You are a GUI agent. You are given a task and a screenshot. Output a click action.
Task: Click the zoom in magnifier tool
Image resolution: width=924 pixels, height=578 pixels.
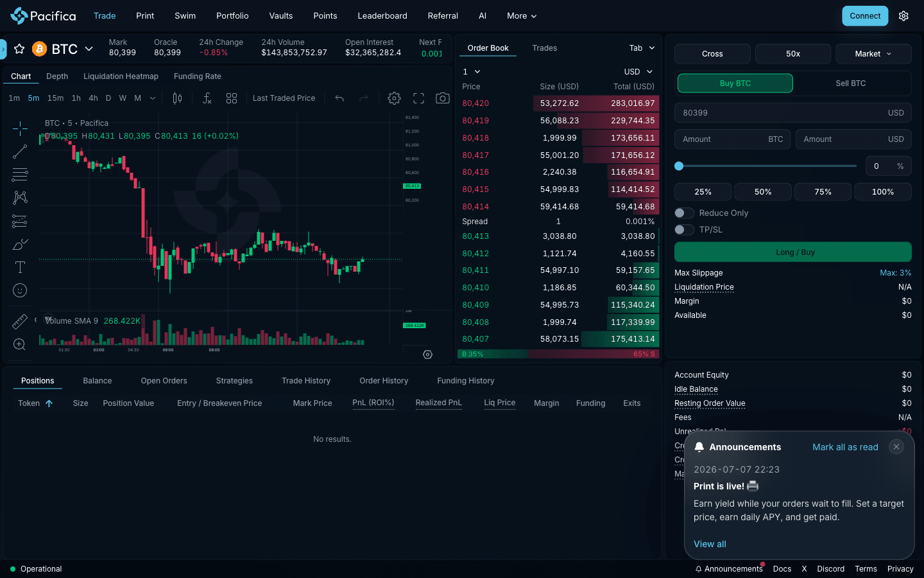point(20,344)
